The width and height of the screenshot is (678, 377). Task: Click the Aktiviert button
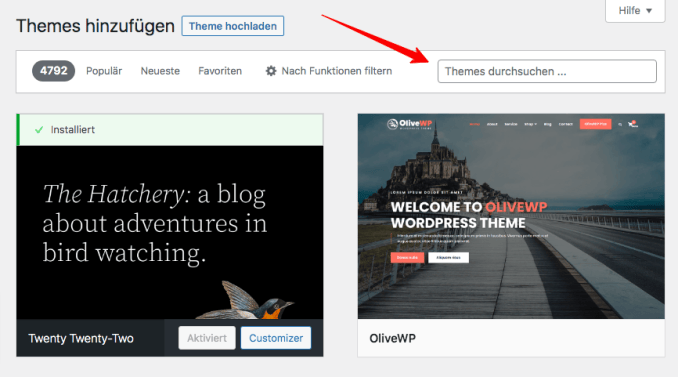(x=207, y=338)
